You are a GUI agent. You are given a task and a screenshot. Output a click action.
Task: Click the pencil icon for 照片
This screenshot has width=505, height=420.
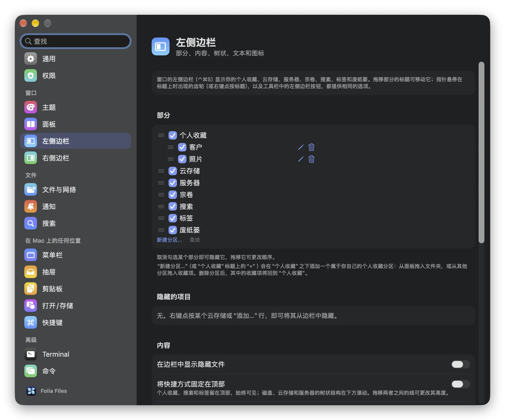301,159
